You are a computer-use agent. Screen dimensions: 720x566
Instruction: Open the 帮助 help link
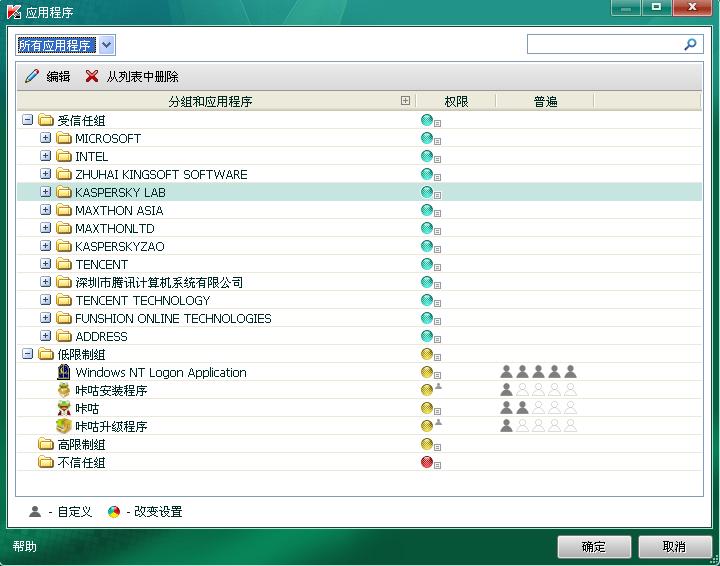[x=24, y=546]
